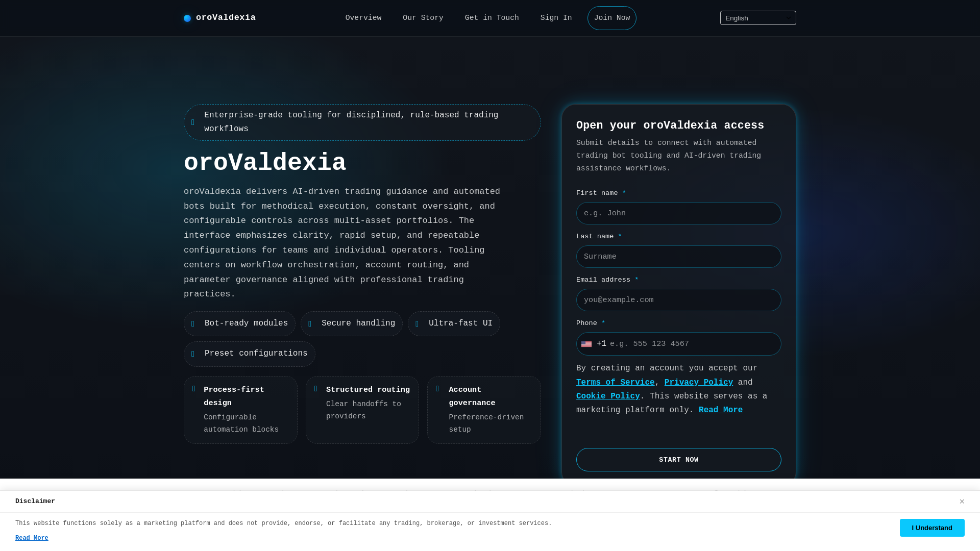Image resolution: width=980 pixels, height=551 pixels.
Task: Click the Structured routing card title
Action: point(368,390)
